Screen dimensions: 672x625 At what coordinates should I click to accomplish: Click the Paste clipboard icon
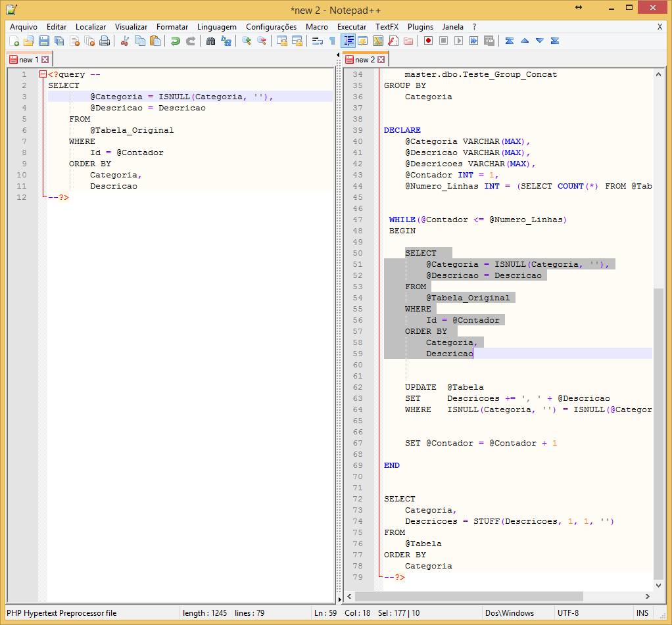155,41
